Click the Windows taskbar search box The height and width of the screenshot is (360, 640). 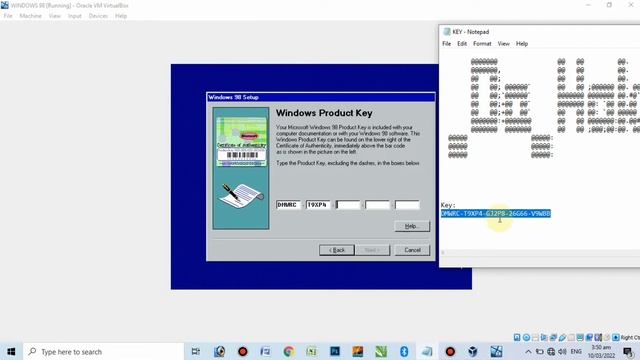pos(104,351)
